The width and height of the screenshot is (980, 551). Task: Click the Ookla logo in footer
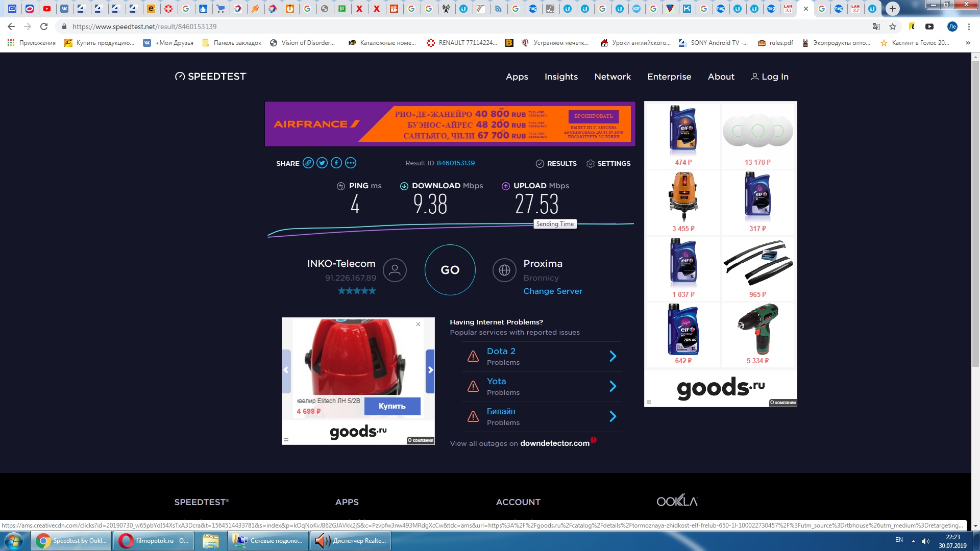677,501
